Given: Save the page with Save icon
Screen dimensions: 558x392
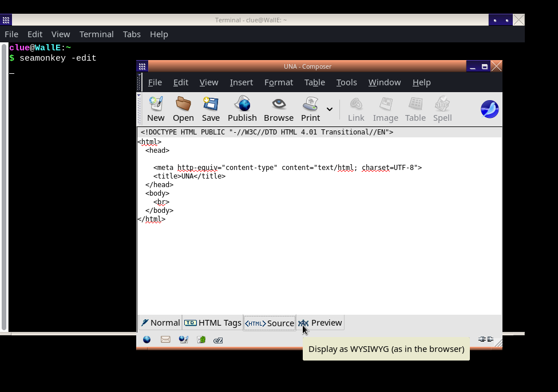Looking at the screenshot, I should tap(211, 109).
